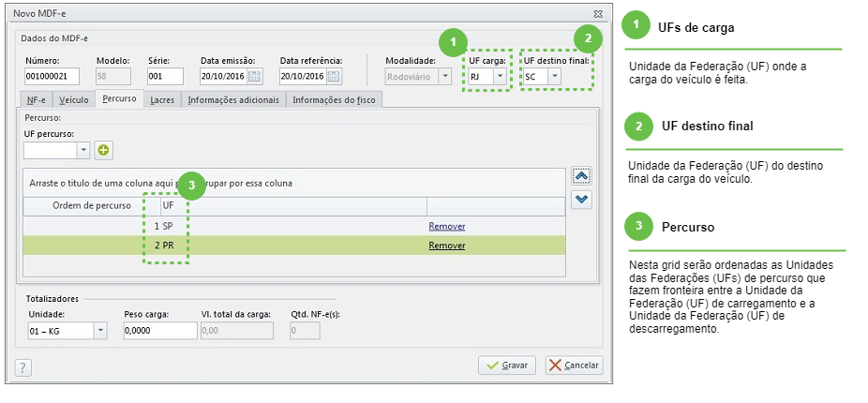Screen dimensions: 868x403
Task: Open the Informações do fisco tab
Action: (334, 100)
